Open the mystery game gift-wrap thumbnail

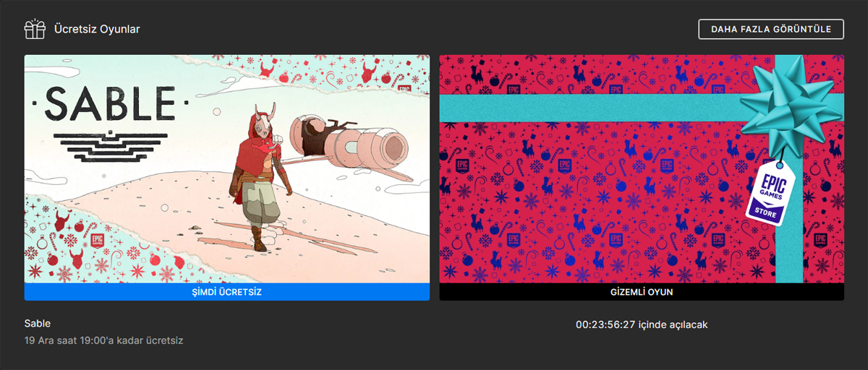(x=642, y=168)
